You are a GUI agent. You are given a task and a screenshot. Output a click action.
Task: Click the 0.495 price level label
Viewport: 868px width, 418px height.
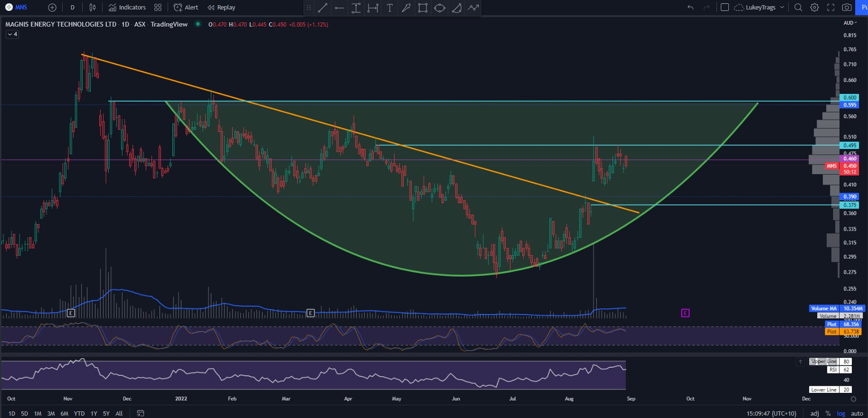tap(849, 145)
